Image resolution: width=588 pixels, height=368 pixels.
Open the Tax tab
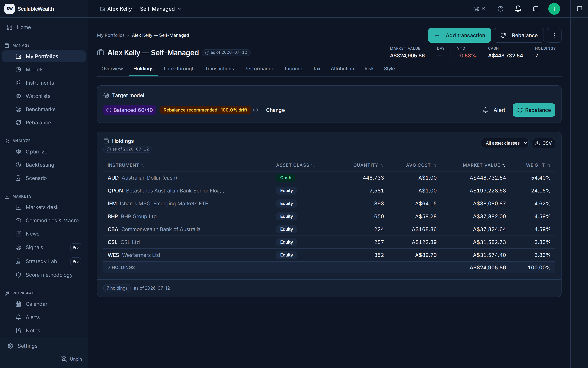point(316,69)
